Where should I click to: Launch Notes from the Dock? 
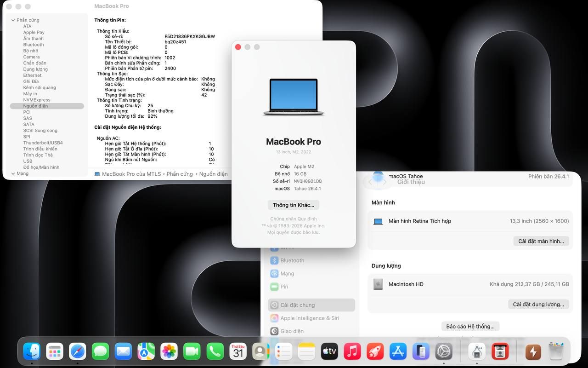(x=306, y=352)
